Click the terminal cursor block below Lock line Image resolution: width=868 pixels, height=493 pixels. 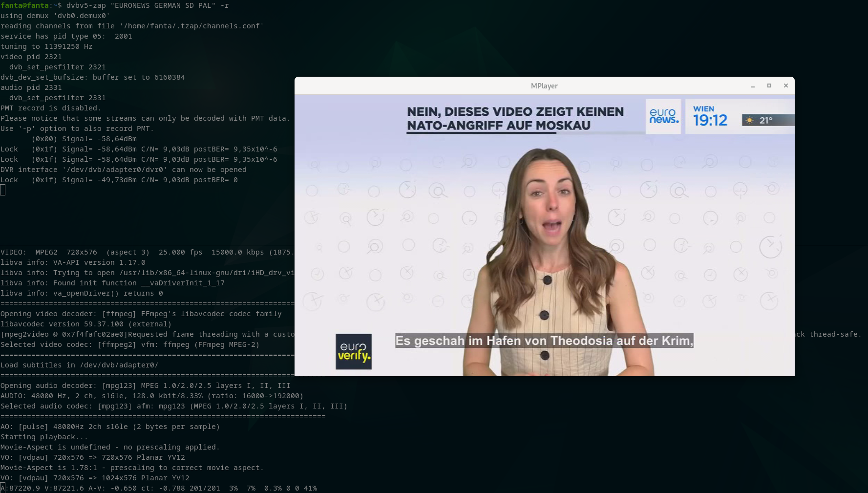[x=3, y=190]
